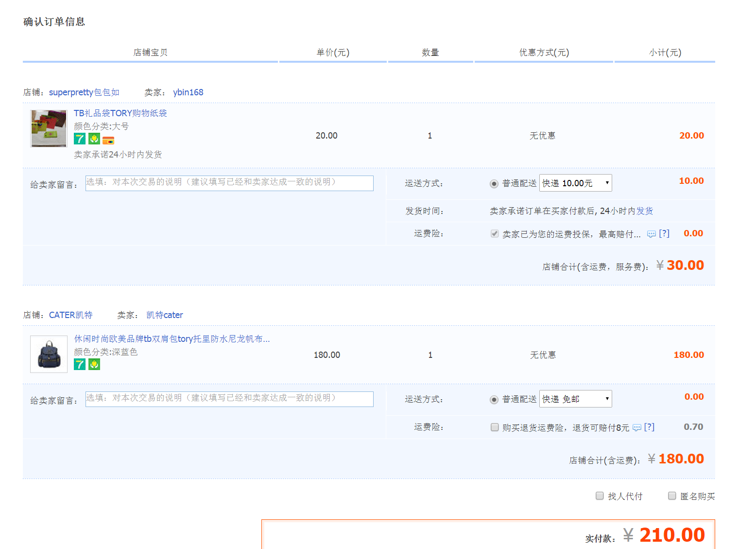Click the seller message field for CATER凯特

[x=229, y=399]
